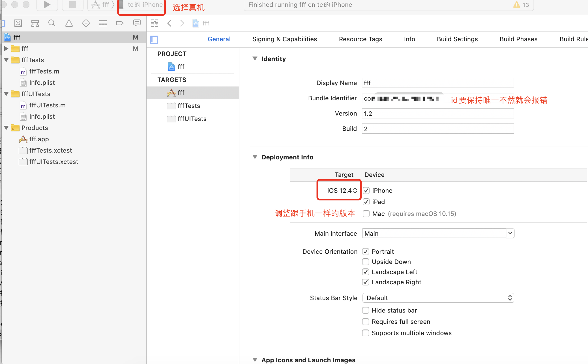Open the report navigator speech icon

point(137,23)
